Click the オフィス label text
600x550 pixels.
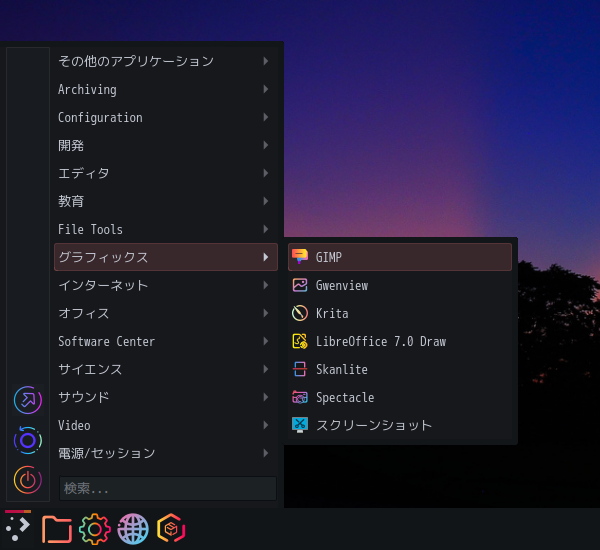point(83,313)
